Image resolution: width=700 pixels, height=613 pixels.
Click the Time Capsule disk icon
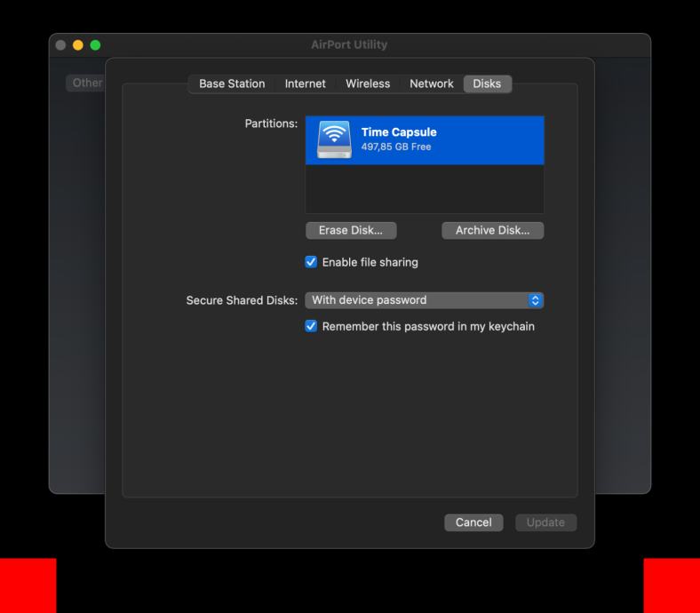tap(334, 139)
